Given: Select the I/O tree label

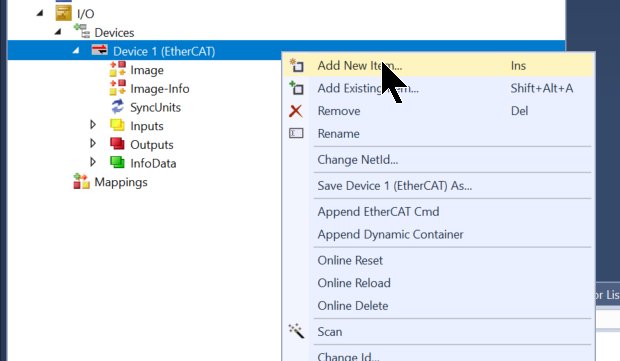Looking at the screenshot, I should pos(85,14).
